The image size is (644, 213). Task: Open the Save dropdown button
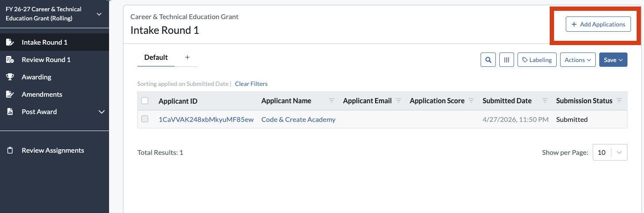(613, 60)
